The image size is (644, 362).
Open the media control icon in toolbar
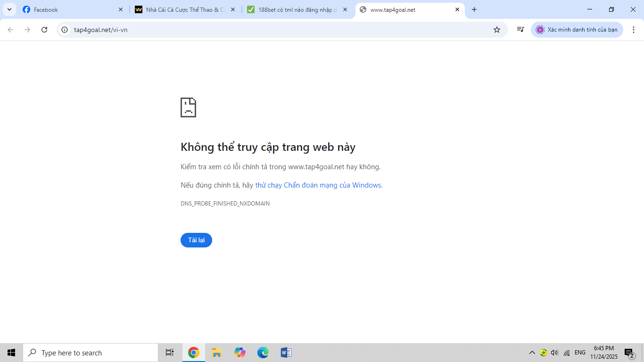[520, 30]
